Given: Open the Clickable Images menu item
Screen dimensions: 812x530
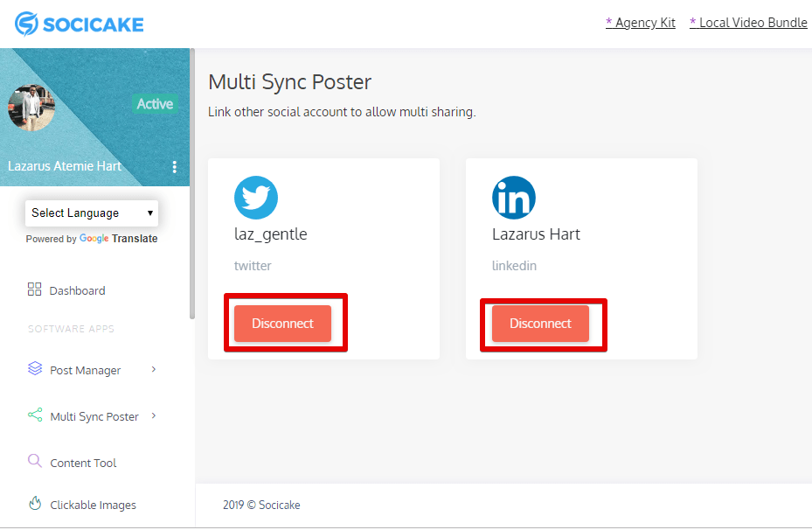Looking at the screenshot, I should tap(94, 506).
